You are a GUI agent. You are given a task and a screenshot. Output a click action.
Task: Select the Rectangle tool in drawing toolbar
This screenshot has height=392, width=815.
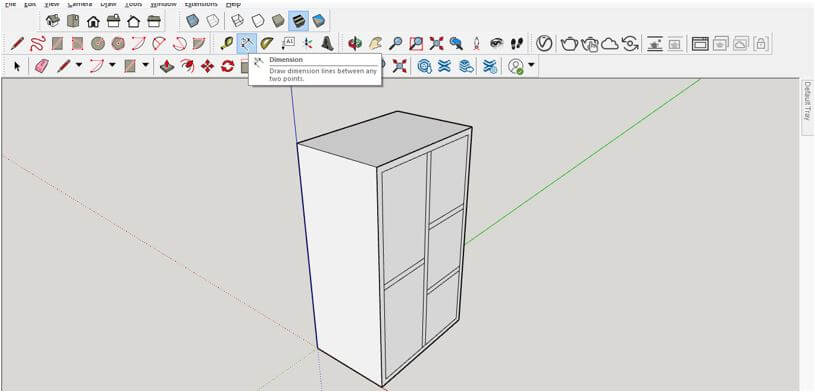click(x=57, y=43)
